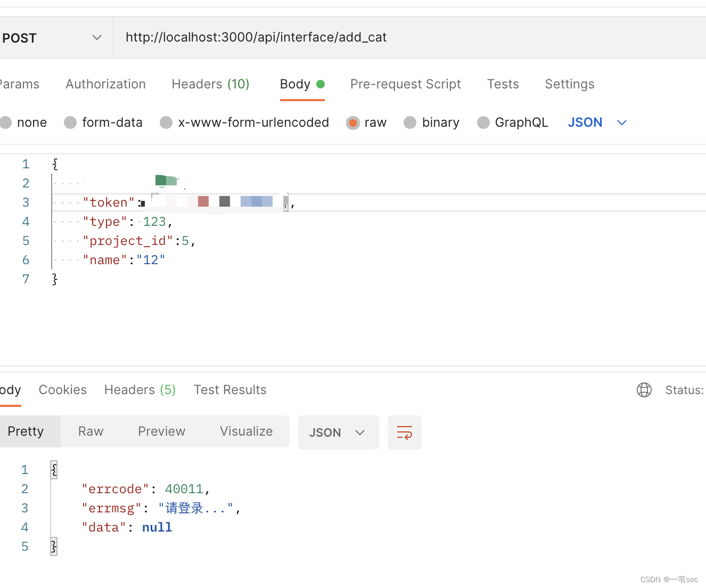Switch to Preview response view

[x=161, y=431]
